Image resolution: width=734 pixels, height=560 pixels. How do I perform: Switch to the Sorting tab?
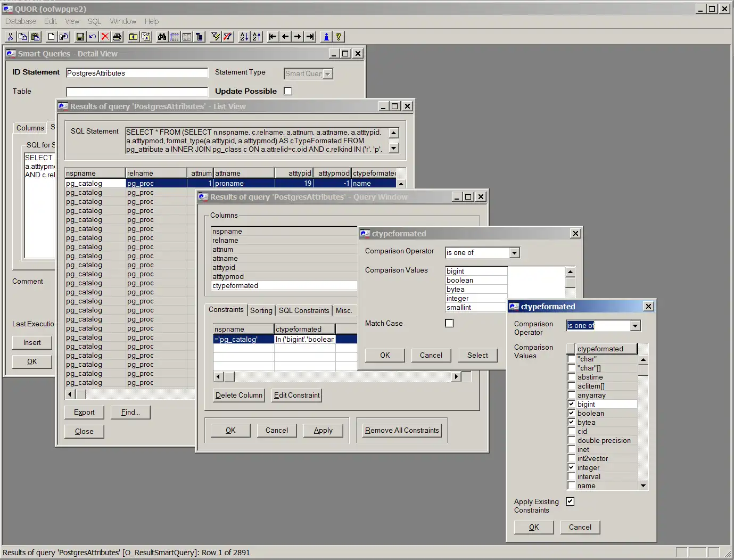click(x=261, y=310)
